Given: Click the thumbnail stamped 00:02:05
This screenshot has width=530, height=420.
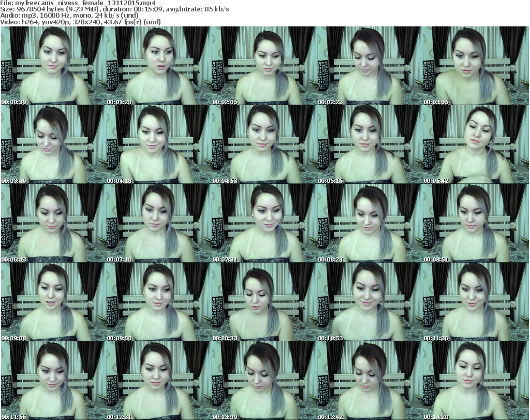Looking at the screenshot, I should coord(264,66).
